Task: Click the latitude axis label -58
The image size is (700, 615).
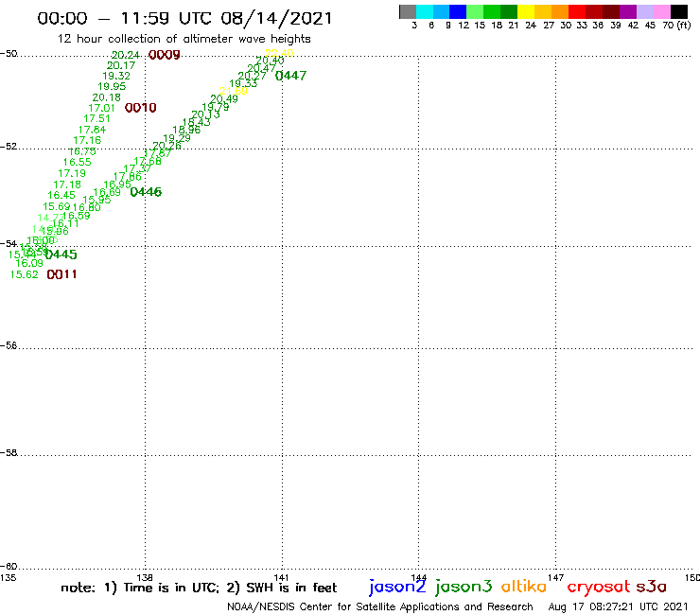Action: (x=9, y=453)
